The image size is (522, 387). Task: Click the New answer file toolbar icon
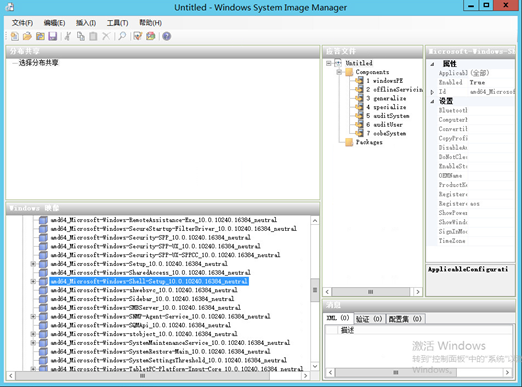pos(15,36)
